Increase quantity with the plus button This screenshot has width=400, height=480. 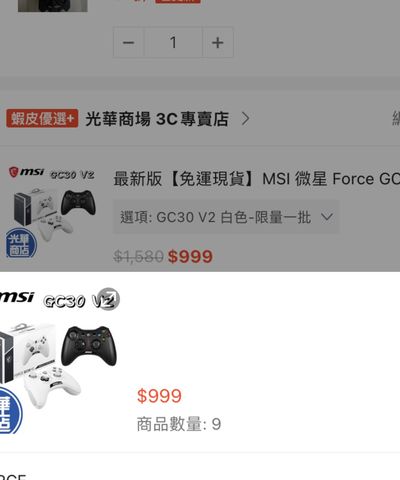218,43
